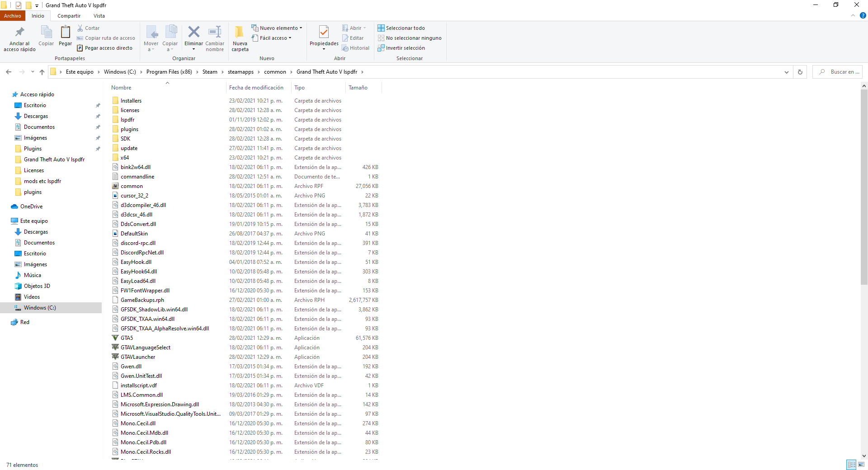Image resolution: width=868 pixels, height=470 pixels.
Task: Open the Archivo menu
Action: (13, 16)
